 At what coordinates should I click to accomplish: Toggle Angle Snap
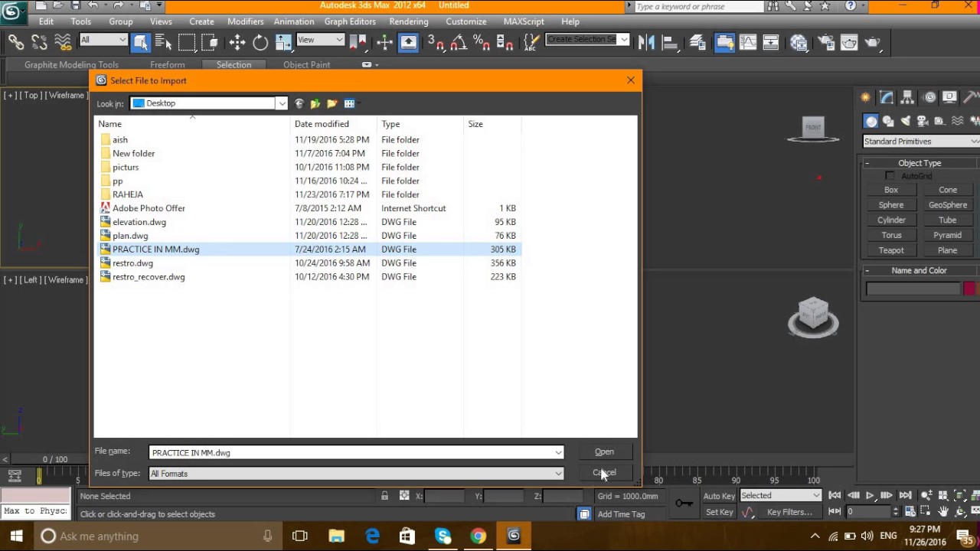(x=459, y=42)
